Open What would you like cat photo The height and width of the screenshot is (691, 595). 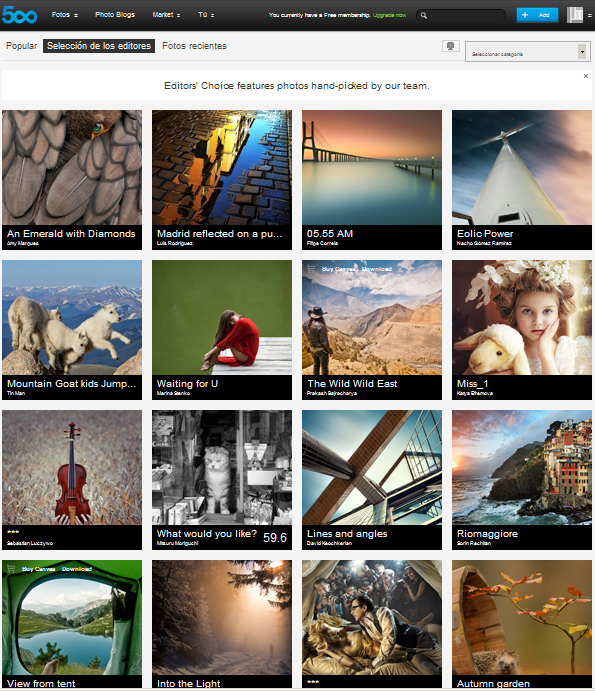pyautogui.click(x=222, y=467)
